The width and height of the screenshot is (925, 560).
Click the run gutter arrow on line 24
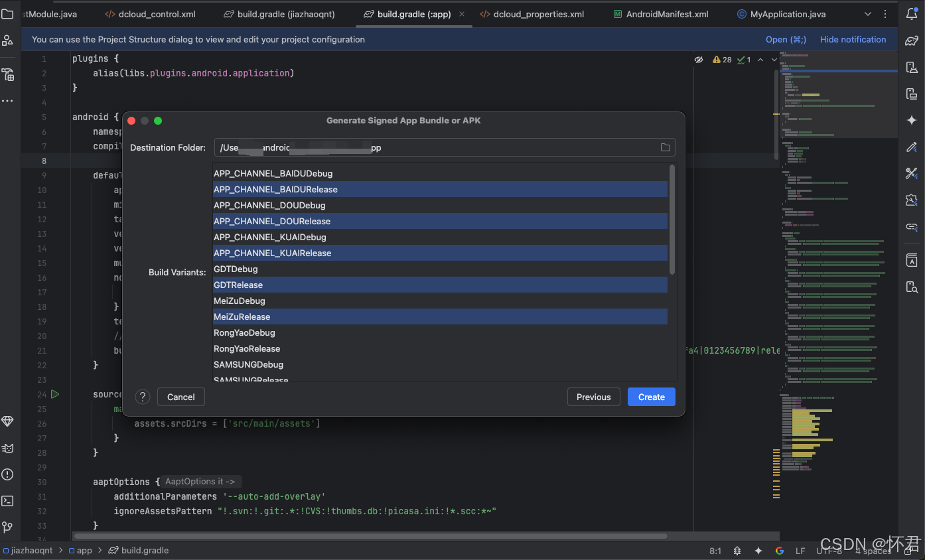[x=55, y=394]
